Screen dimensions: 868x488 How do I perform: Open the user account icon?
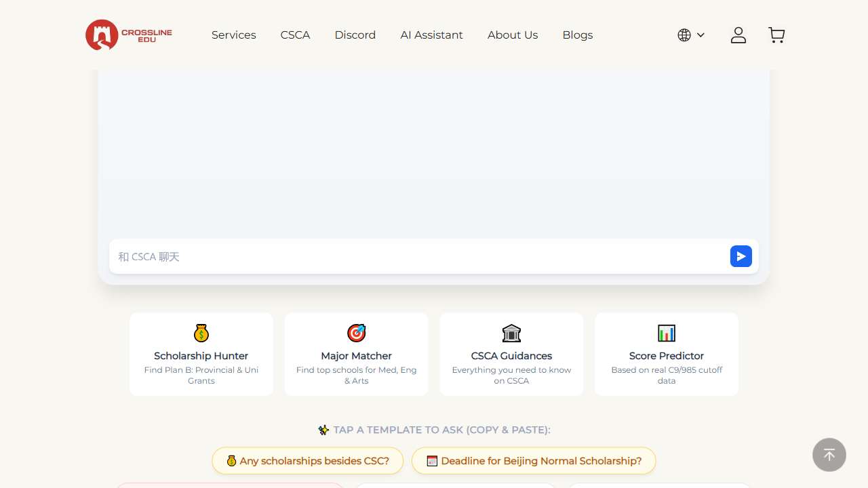738,35
